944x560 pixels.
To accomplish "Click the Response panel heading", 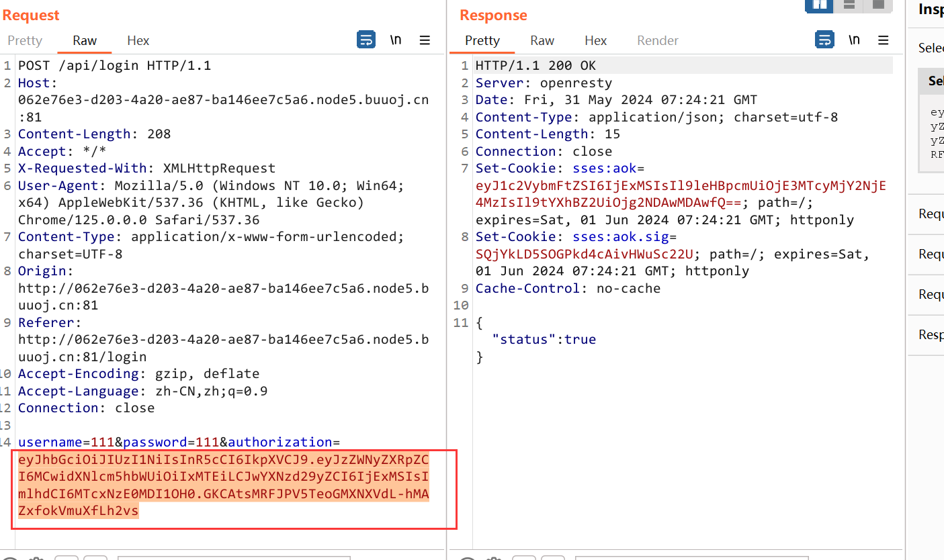I will 493,15.
